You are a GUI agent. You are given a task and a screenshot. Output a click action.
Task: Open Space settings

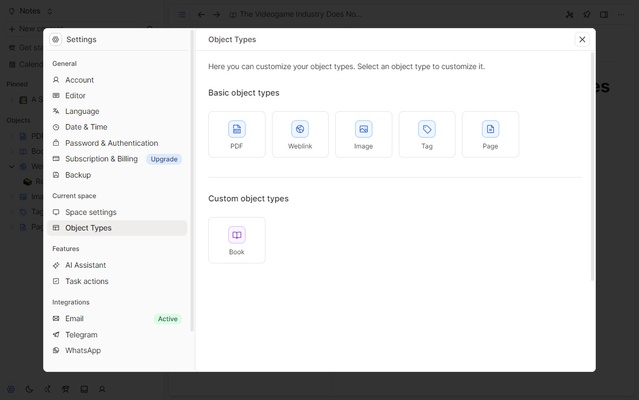coord(117,212)
